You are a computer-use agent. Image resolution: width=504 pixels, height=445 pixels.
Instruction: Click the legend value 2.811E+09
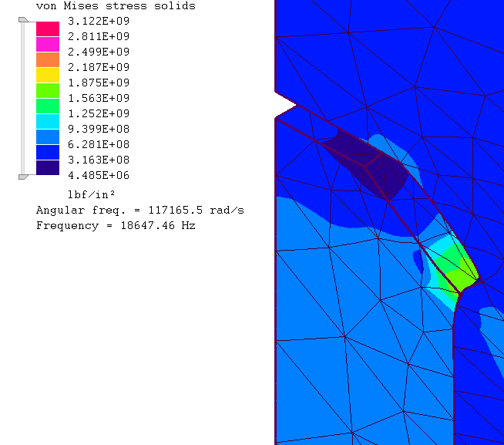(x=99, y=36)
